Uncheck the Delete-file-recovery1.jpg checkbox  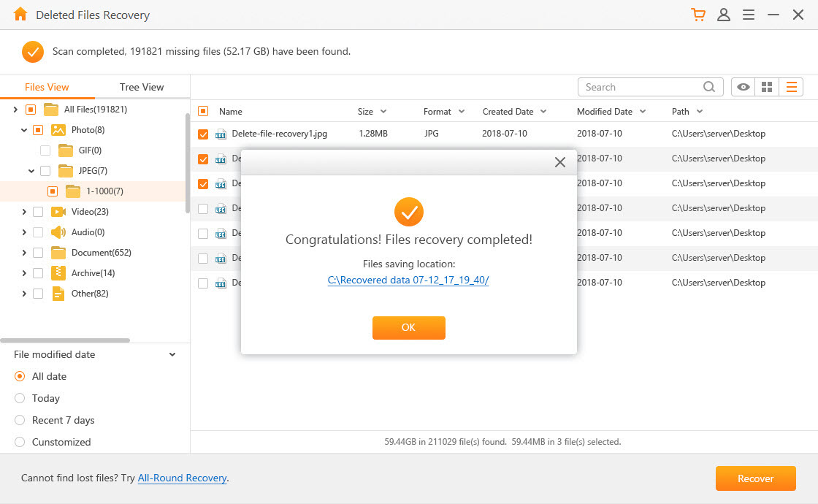202,134
